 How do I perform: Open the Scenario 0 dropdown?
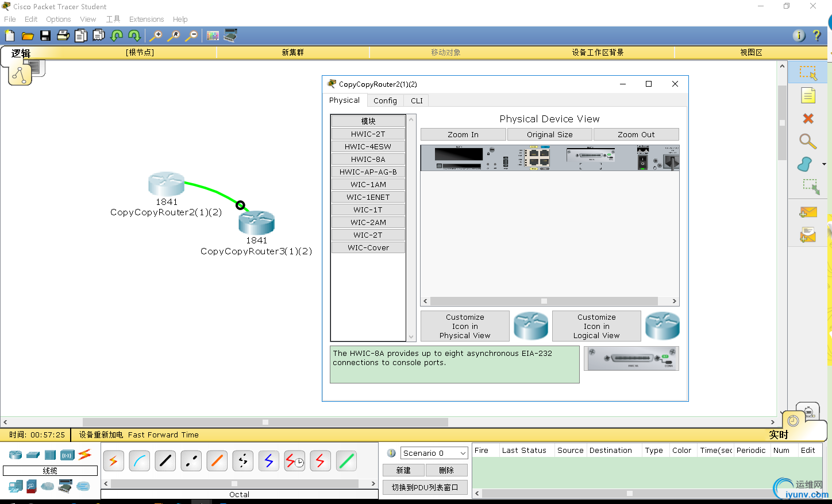click(x=434, y=453)
